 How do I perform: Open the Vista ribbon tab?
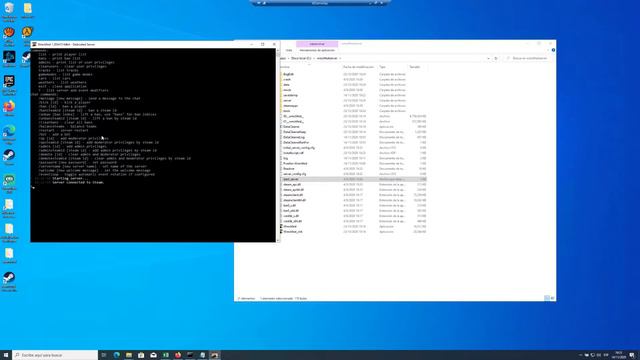(289, 50)
